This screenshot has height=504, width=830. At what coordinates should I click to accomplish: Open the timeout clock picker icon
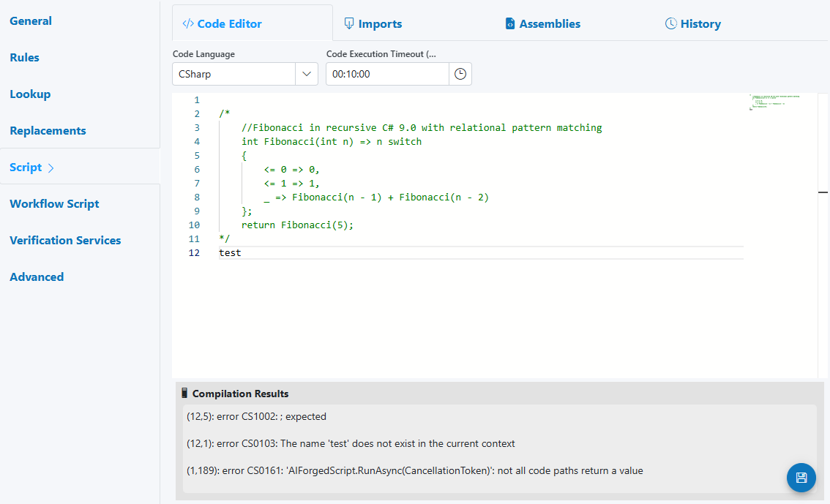tap(460, 74)
